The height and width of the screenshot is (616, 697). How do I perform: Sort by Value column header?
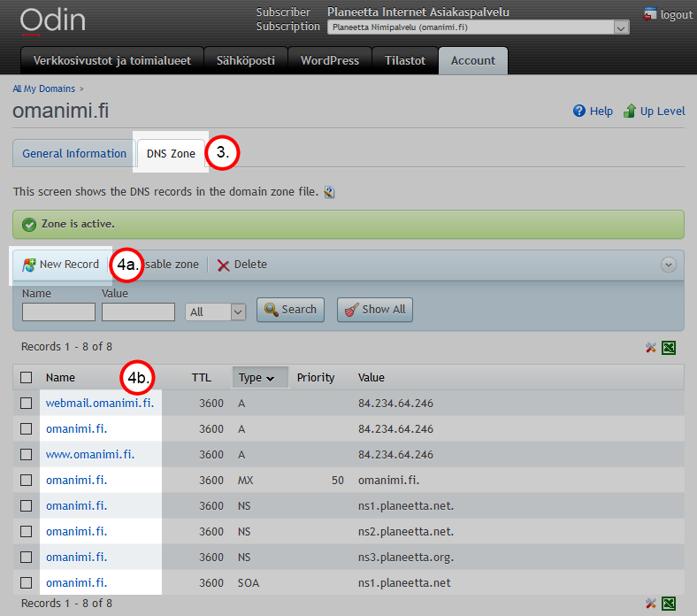point(371,378)
